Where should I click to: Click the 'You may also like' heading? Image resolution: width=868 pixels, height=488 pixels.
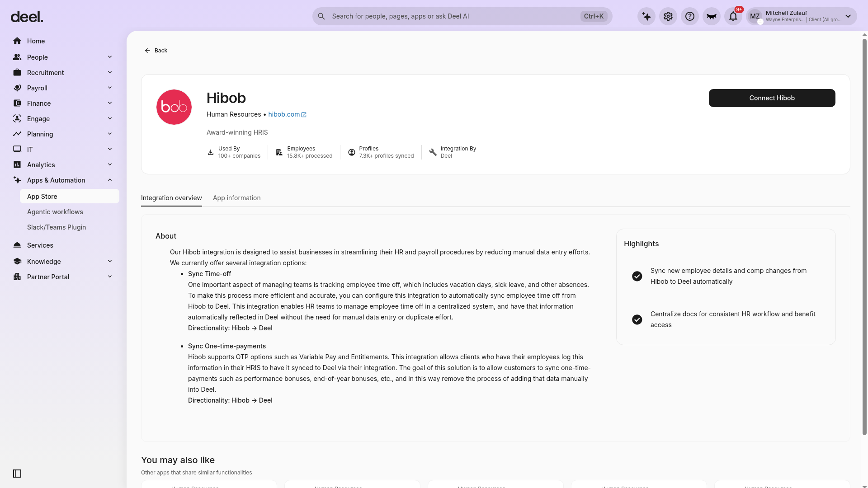click(x=178, y=460)
